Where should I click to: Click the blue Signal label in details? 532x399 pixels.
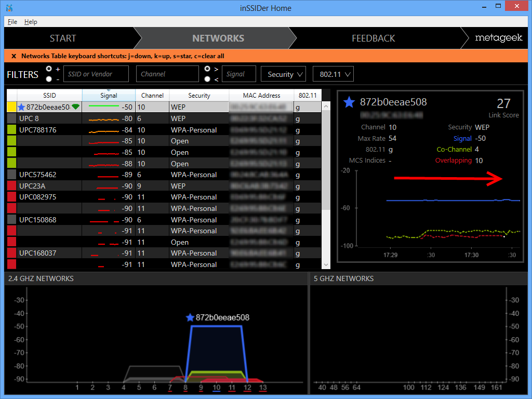coord(462,138)
